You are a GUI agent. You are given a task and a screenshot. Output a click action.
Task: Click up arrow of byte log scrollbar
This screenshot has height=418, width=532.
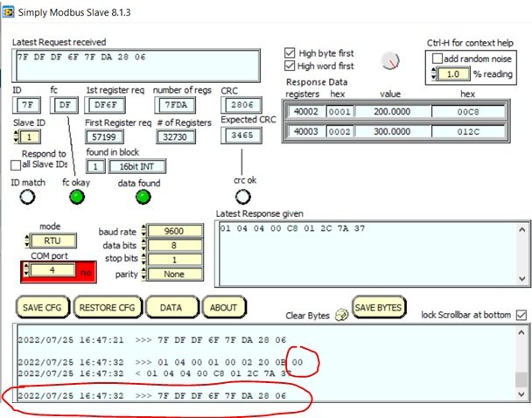521,332
